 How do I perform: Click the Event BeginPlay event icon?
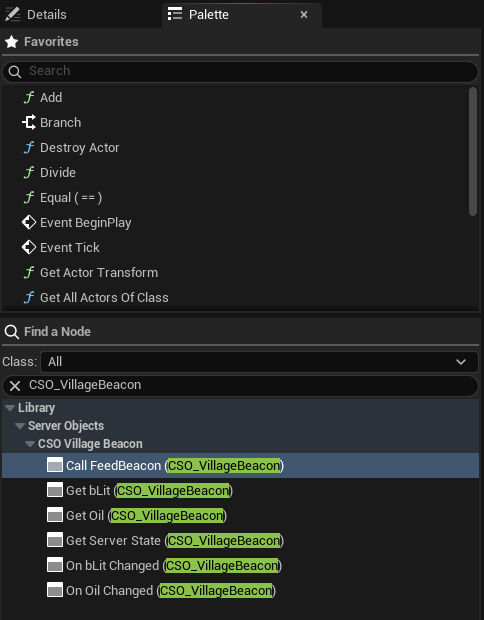point(29,222)
